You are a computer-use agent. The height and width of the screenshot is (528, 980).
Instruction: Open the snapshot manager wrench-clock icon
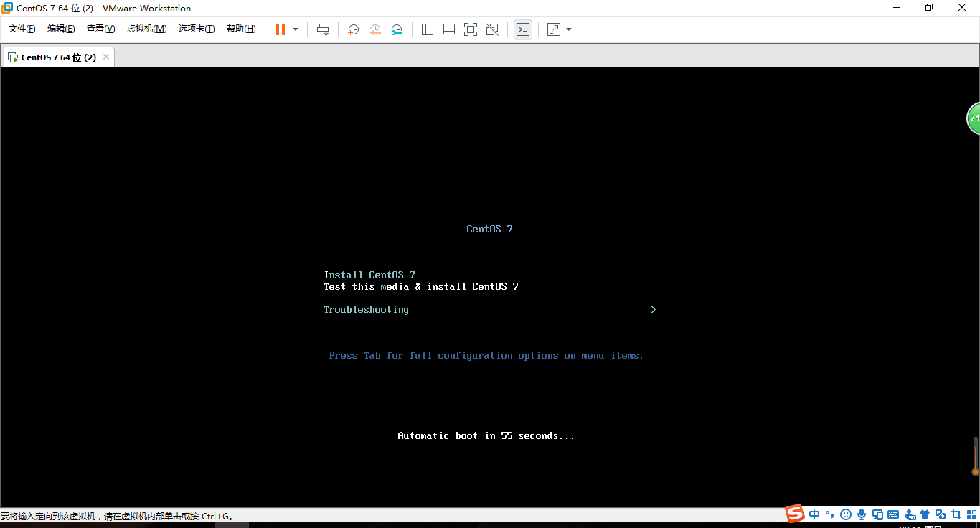(x=397, y=29)
